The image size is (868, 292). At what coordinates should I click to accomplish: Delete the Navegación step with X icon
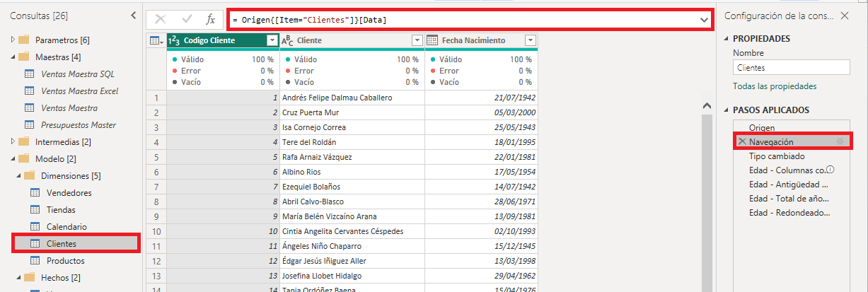click(x=741, y=141)
